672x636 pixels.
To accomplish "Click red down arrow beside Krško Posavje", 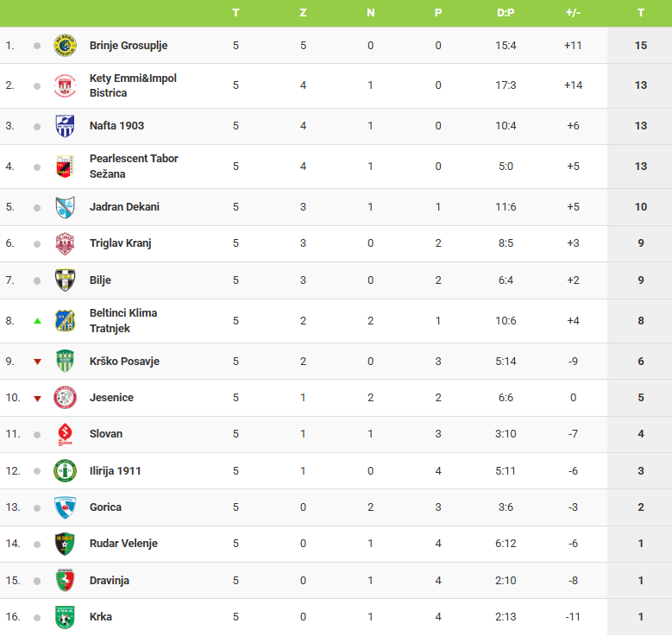I will 37,362.
